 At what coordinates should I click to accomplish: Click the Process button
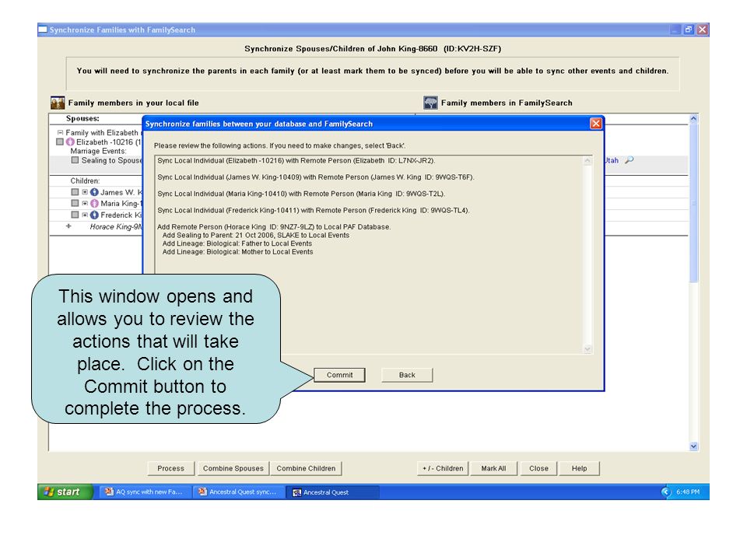tap(171, 468)
